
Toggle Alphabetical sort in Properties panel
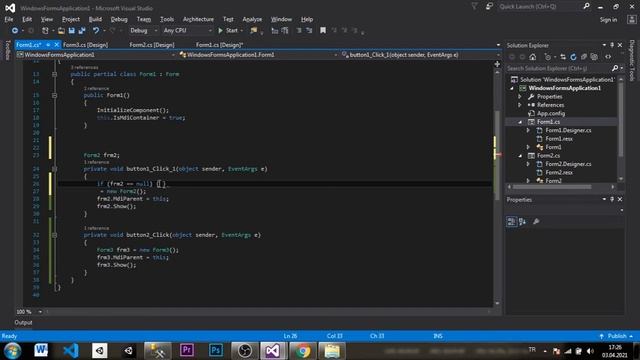click(522, 221)
